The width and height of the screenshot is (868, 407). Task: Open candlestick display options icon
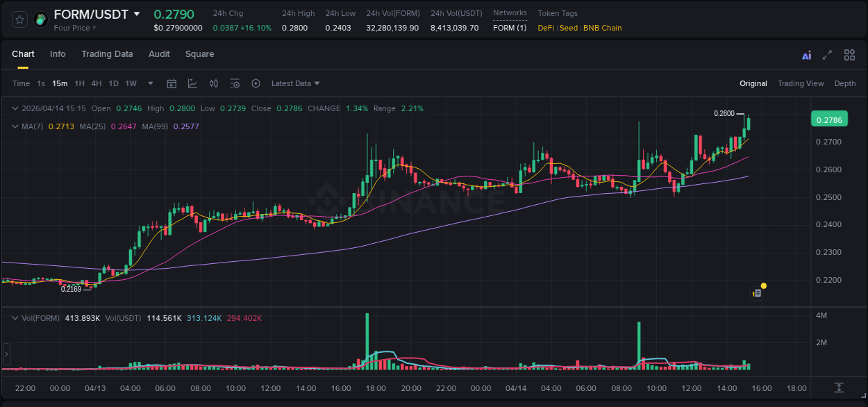pyautogui.click(x=213, y=83)
